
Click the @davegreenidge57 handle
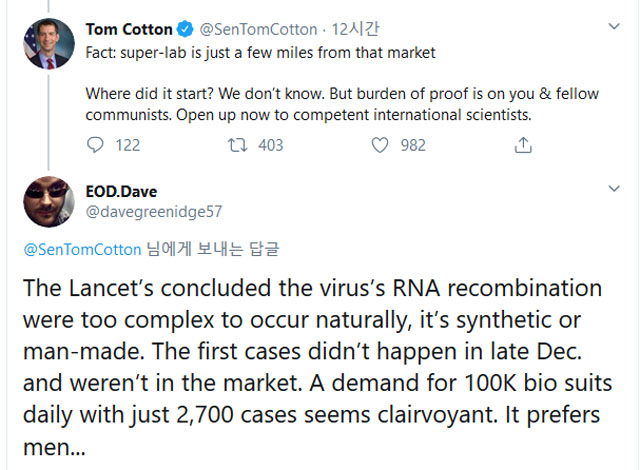[153, 211]
